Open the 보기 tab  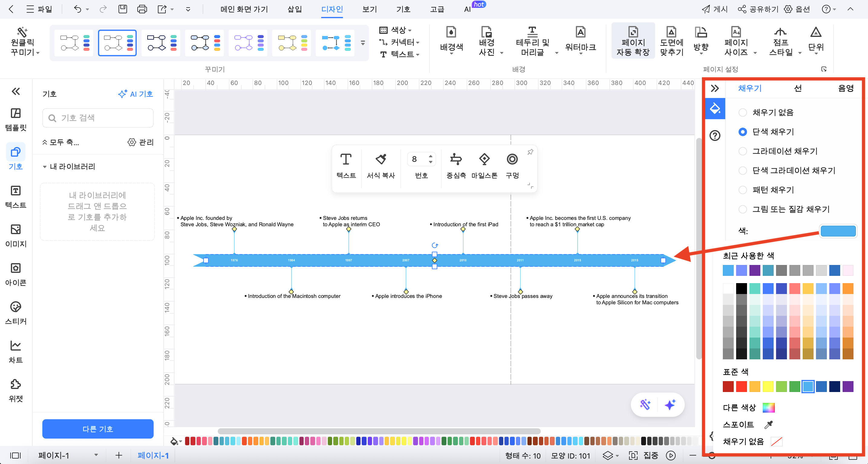(x=370, y=9)
